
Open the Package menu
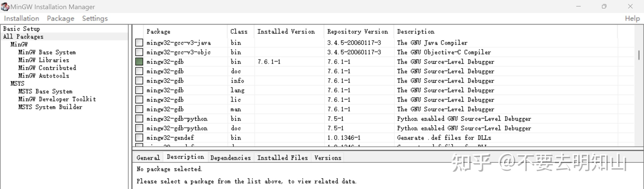click(61, 19)
